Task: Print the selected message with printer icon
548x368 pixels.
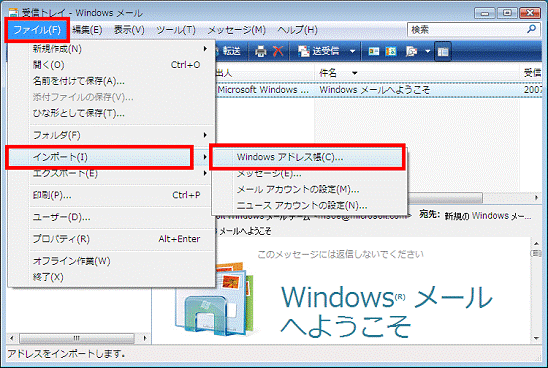Action: pyautogui.click(x=260, y=51)
